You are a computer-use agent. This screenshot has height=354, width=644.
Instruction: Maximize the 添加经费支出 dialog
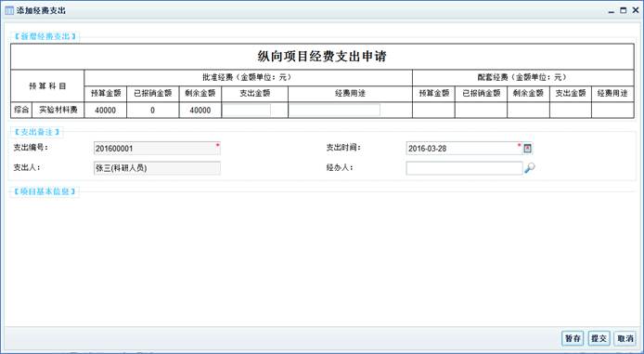(x=623, y=11)
